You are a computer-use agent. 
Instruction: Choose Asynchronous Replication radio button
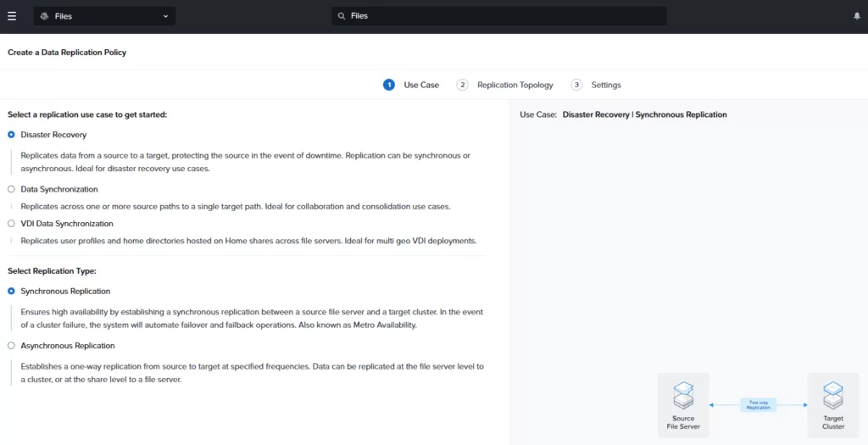point(12,346)
